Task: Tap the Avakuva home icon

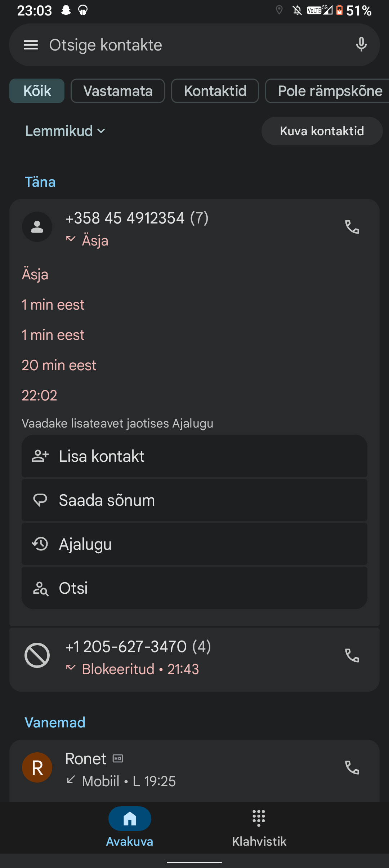Action: 130,819
